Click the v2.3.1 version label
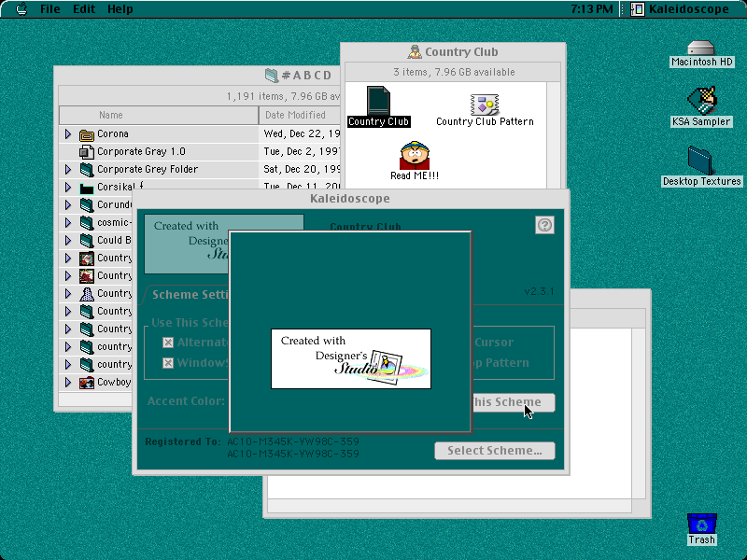Screen dimensions: 747x560 point(539,291)
